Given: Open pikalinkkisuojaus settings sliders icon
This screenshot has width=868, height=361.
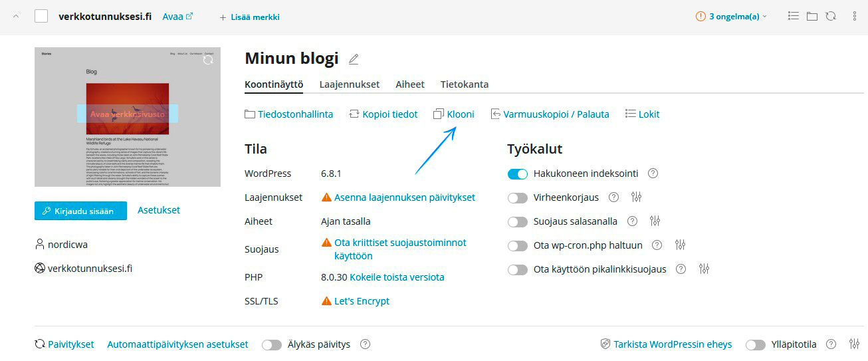Looking at the screenshot, I should coord(705,269).
